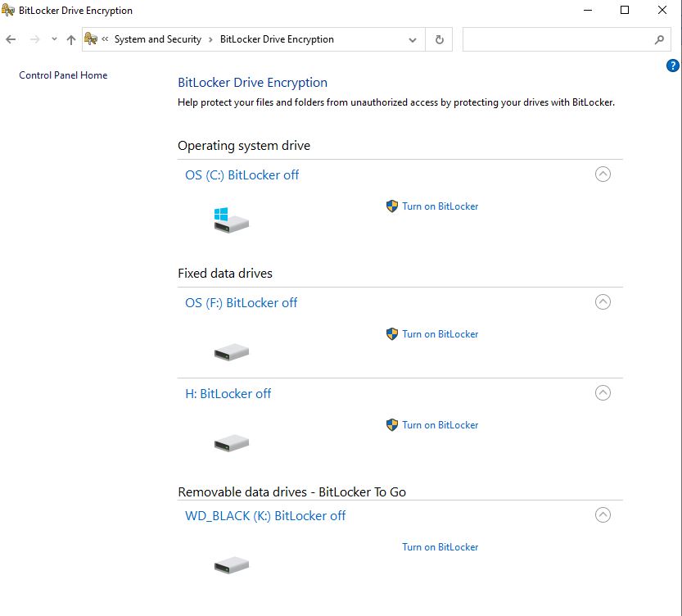Screen dimensions: 682x616
Task: Minimize the BitLocker window
Action: coord(588,10)
